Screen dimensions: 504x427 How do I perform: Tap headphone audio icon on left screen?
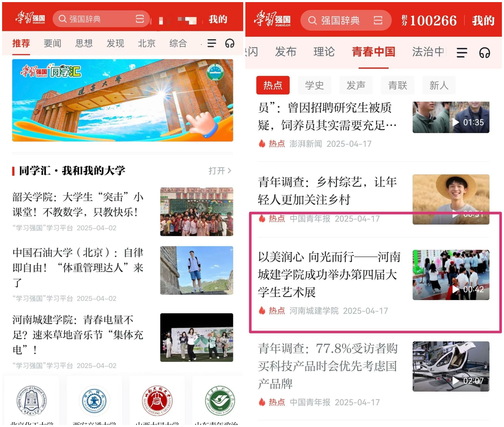pyautogui.click(x=229, y=44)
